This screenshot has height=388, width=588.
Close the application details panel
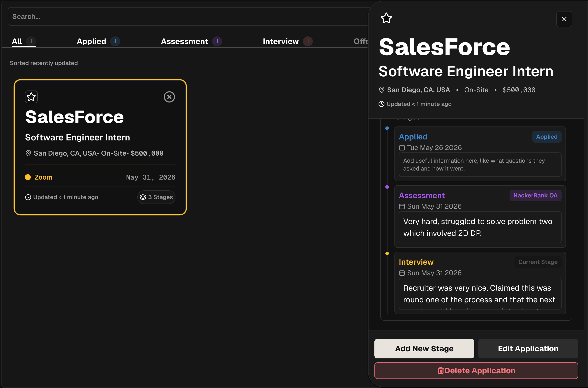pos(564,19)
